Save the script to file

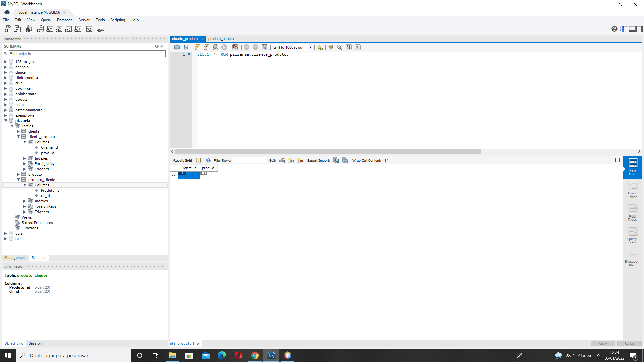[x=186, y=47]
